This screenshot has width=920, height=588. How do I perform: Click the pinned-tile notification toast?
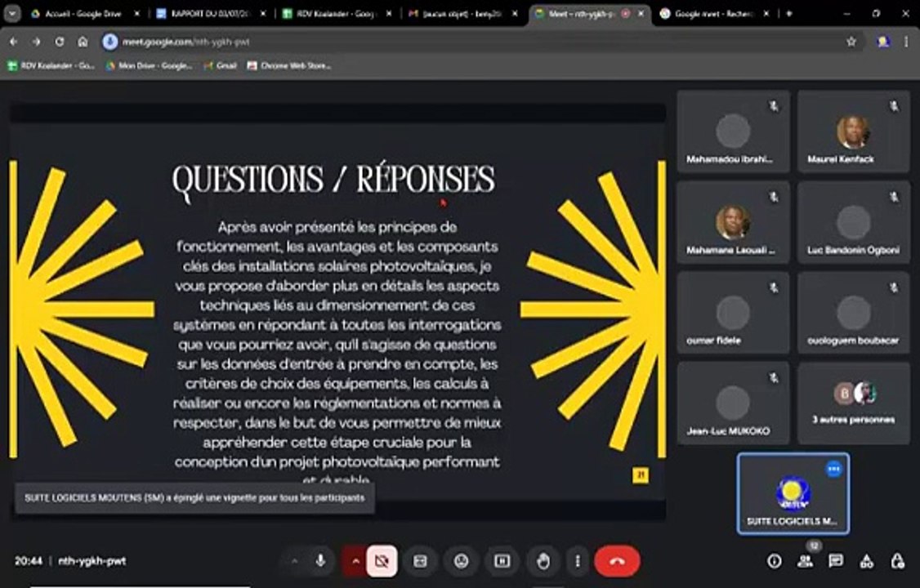[x=194, y=497]
